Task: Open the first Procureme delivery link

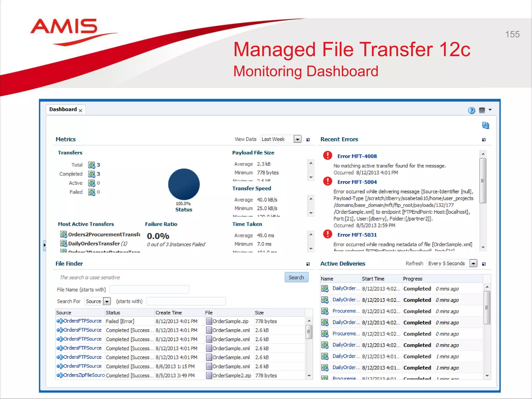Action: coord(346,311)
